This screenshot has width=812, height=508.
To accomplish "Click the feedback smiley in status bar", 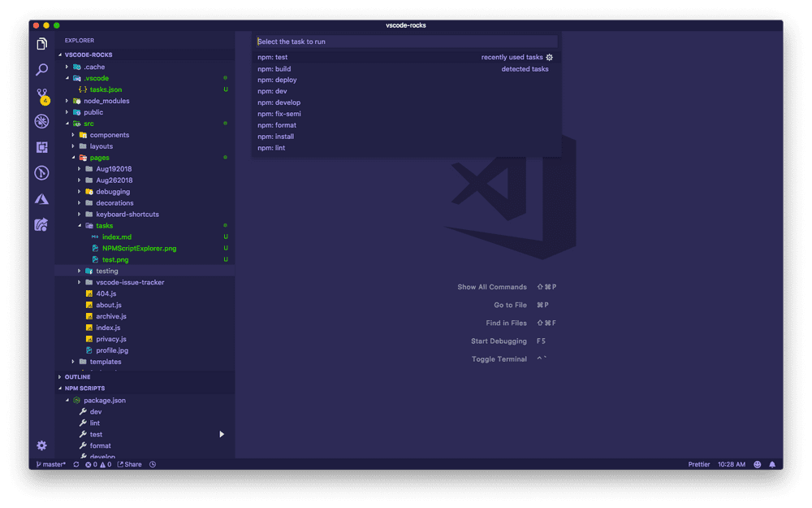I will (757, 464).
